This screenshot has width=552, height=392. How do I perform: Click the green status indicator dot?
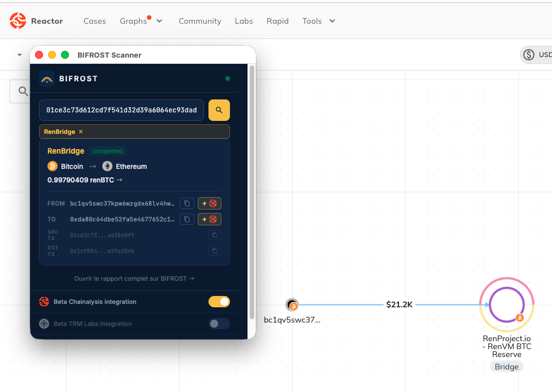[228, 79]
